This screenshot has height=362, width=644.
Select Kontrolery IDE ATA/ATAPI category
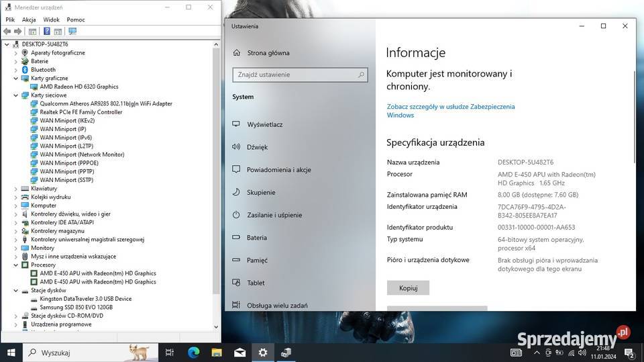62,222
